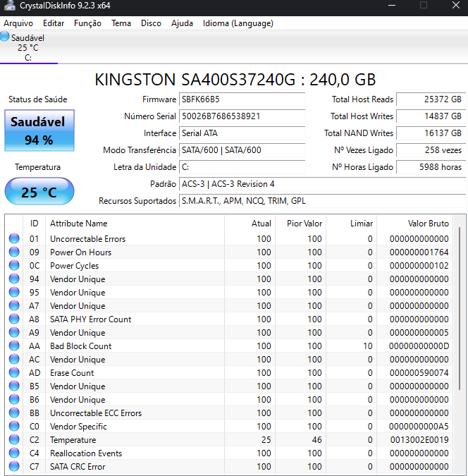Viewport: 468px width, 476px height.
Task: Click status orb for Vendor Specific row
Action: [x=14, y=426]
